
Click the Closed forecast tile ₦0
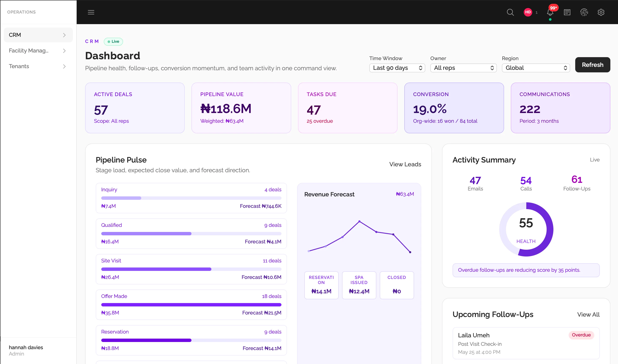pos(397,285)
